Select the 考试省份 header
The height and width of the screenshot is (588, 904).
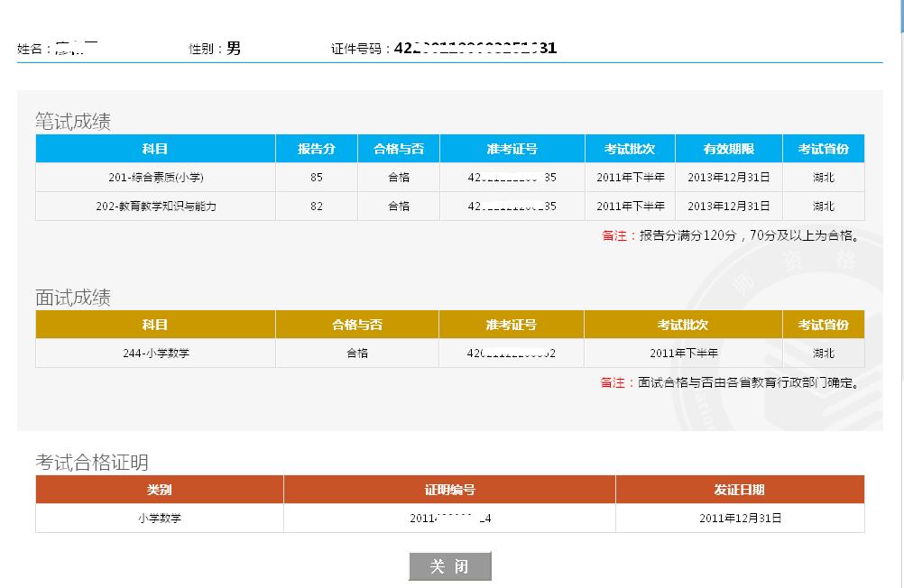tap(822, 148)
